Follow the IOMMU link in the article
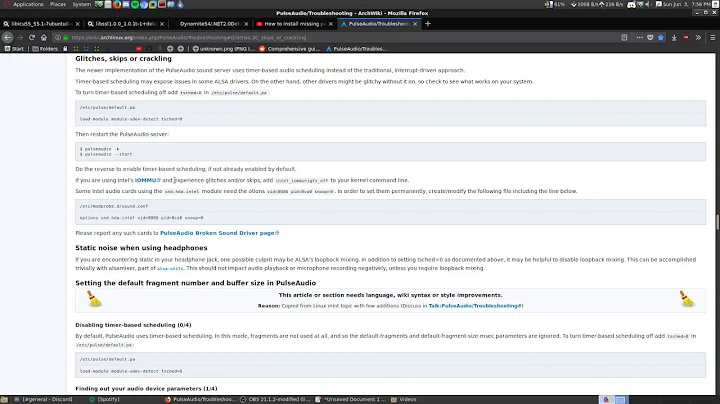Screen dimensions: 720x404 pyautogui.click(x=134, y=178)
